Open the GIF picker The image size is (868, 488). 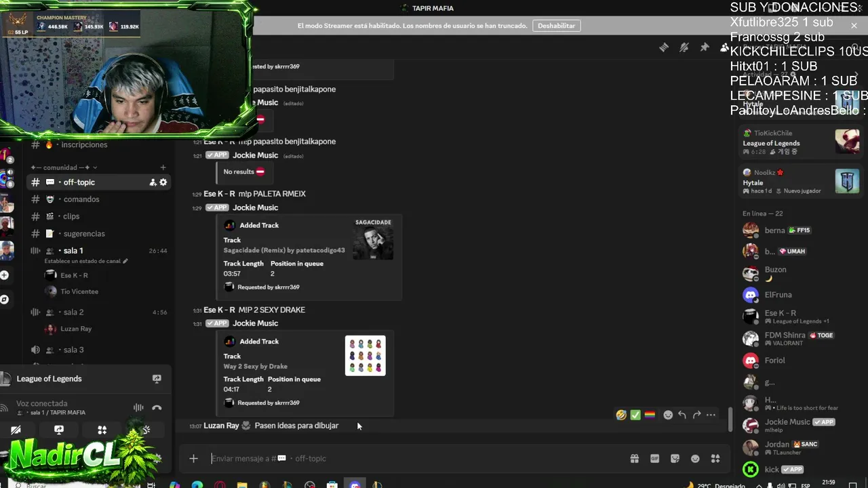[654, 459]
